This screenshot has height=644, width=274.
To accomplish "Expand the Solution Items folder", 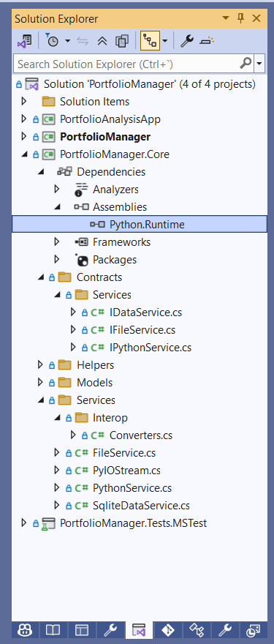I will 23,101.
